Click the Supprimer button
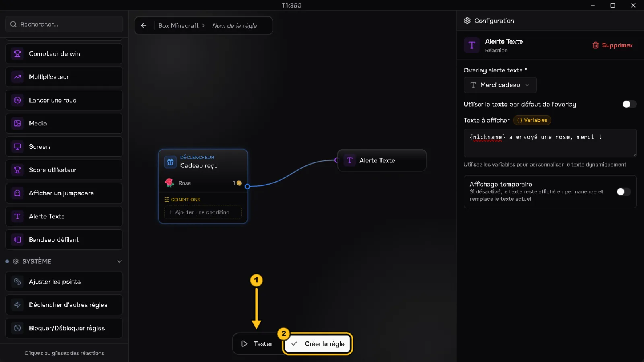Image resolution: width=644 pixels, height=362 pixels. click(613, 45)
